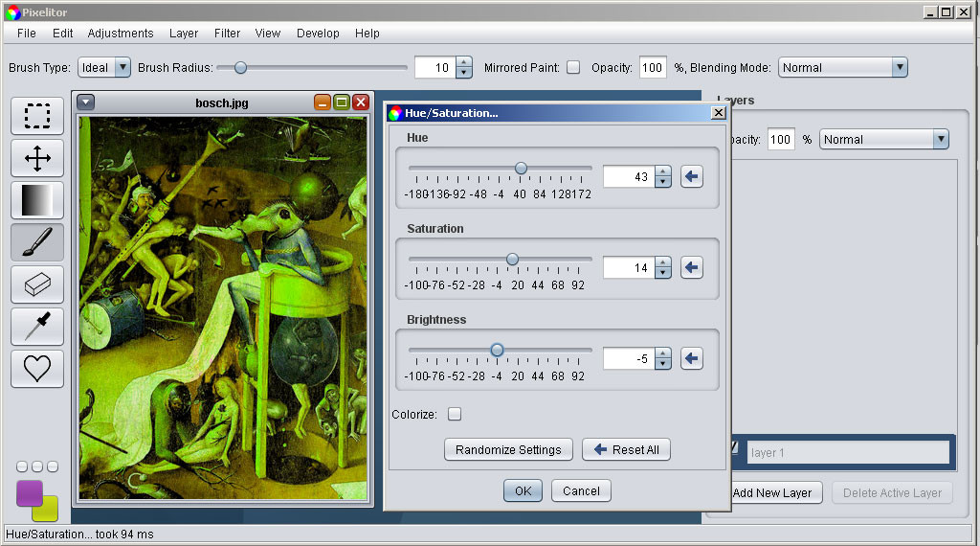Open the Develop menu
The height and width of the screenshot is (546, 980).
tap(318, 34)
